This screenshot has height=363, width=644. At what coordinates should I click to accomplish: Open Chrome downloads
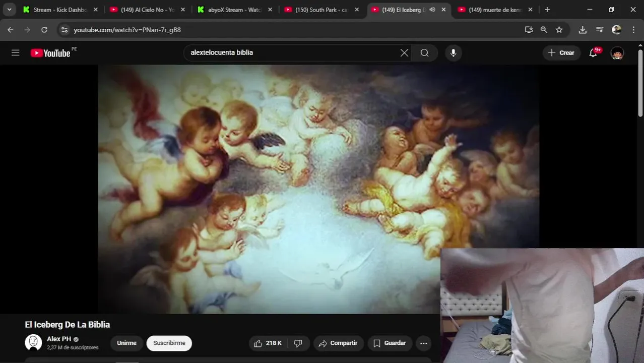(583, 30)
